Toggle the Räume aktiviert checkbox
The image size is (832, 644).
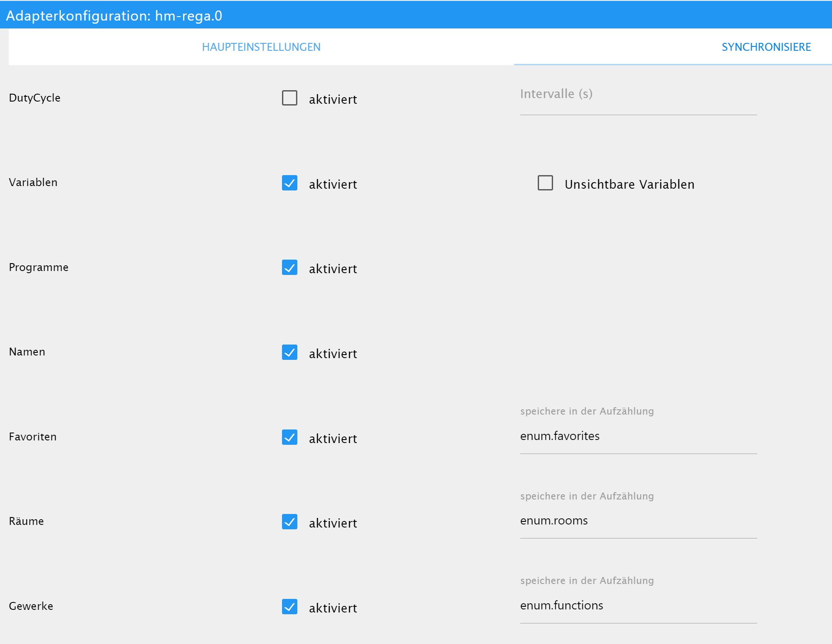pos(289,522)
